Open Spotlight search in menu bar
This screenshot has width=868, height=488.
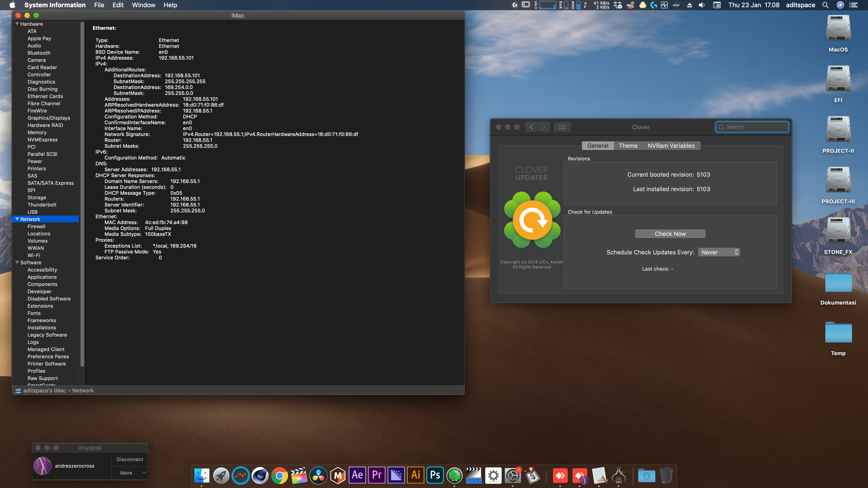coord(826,5)
